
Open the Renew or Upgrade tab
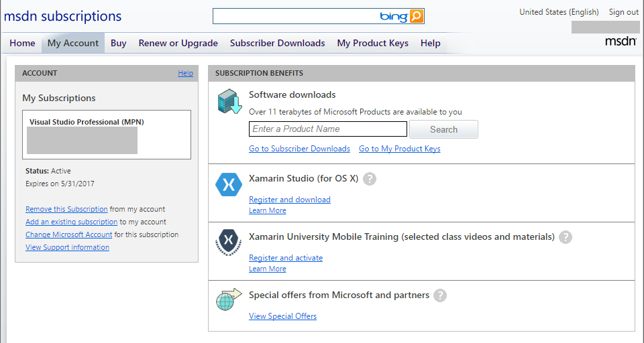178,43
